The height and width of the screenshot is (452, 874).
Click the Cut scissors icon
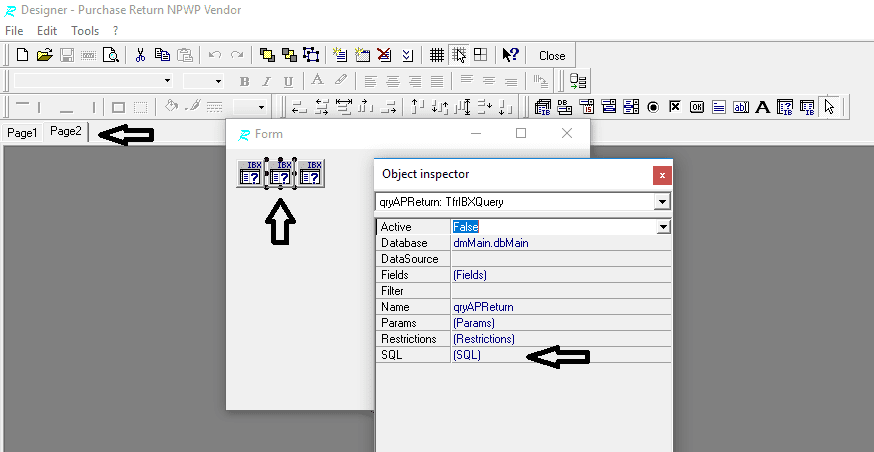[x=141, y=55]
